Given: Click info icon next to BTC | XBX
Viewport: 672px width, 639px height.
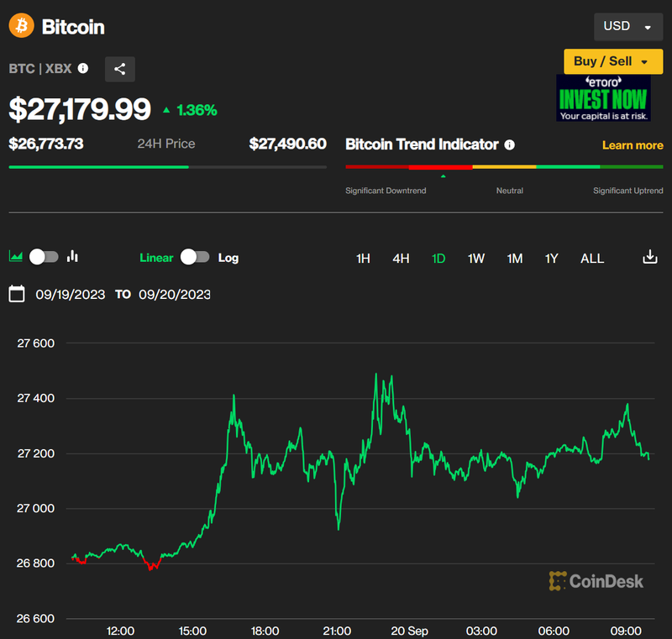Looking at the screenshot, I should (x=83, y=69).
